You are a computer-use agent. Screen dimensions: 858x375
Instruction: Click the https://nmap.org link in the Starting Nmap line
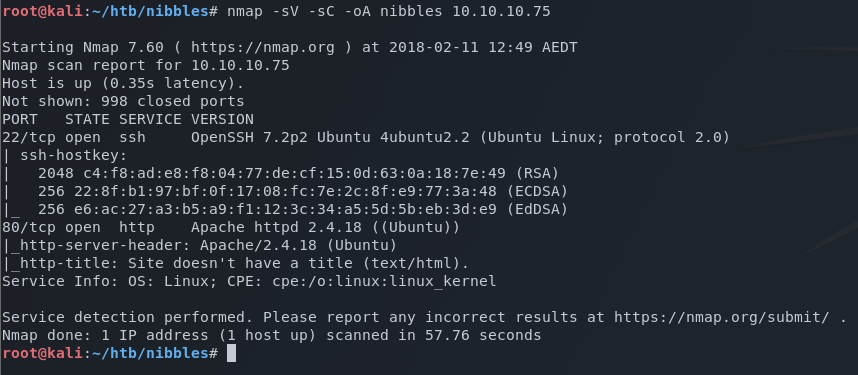263,48
